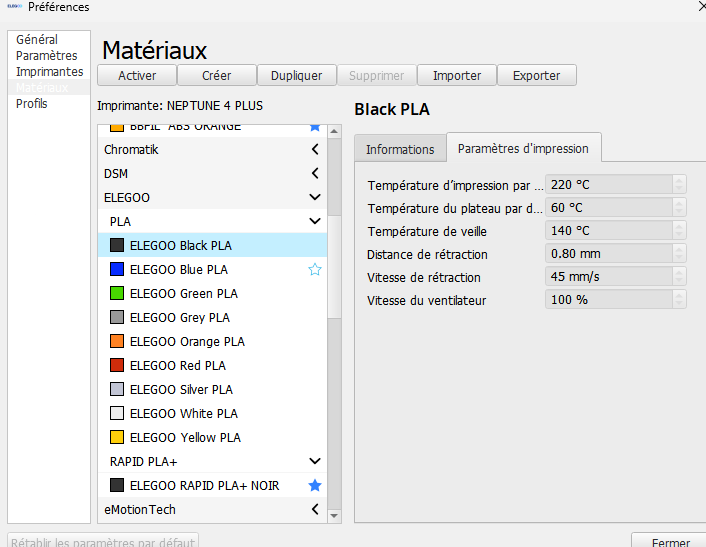Click the silver swatch of ELEGOO Silver PLA
The width and height of the screenshot is (706, 547).
(117, 389)
